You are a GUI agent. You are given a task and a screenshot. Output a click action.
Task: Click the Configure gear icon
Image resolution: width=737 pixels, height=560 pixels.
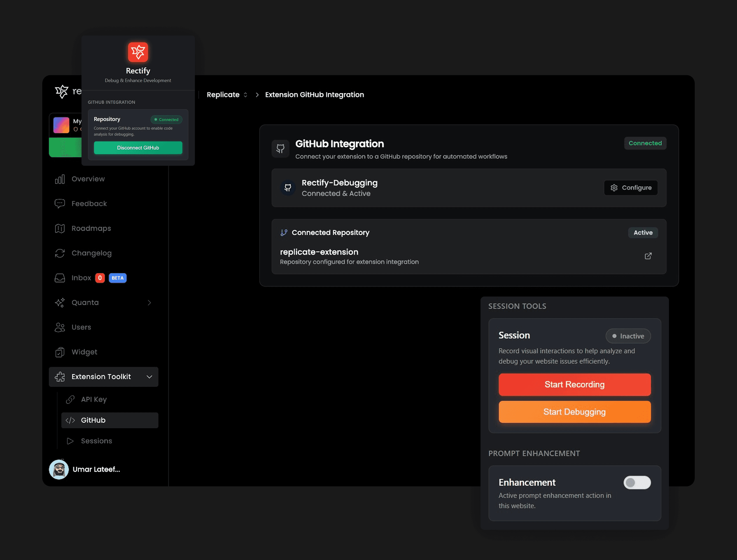coord(614,188)
